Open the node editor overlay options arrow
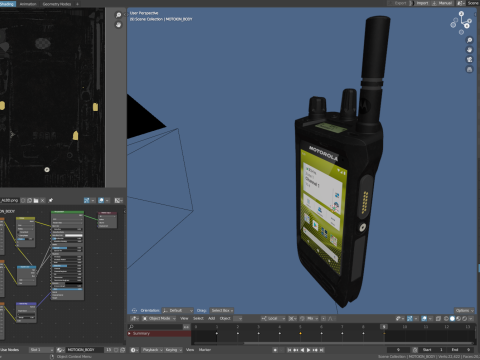Viewport: 480px width, 360px height. [107, 200]
